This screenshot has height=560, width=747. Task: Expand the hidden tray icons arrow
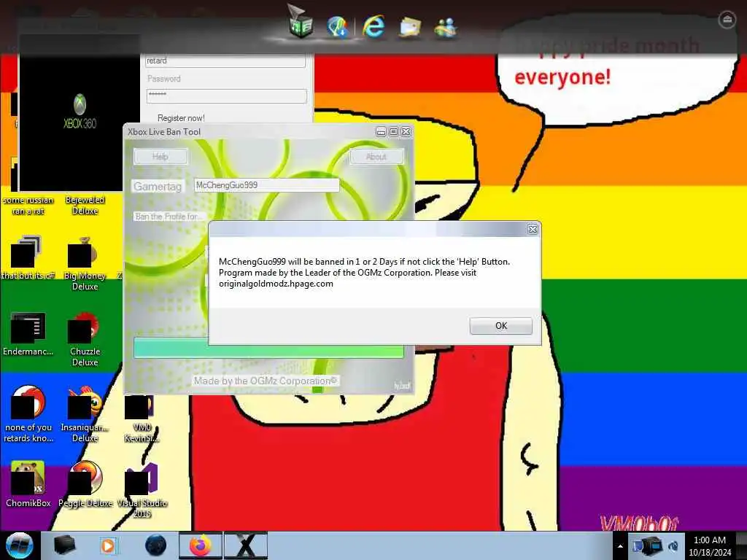pos(620,546)
